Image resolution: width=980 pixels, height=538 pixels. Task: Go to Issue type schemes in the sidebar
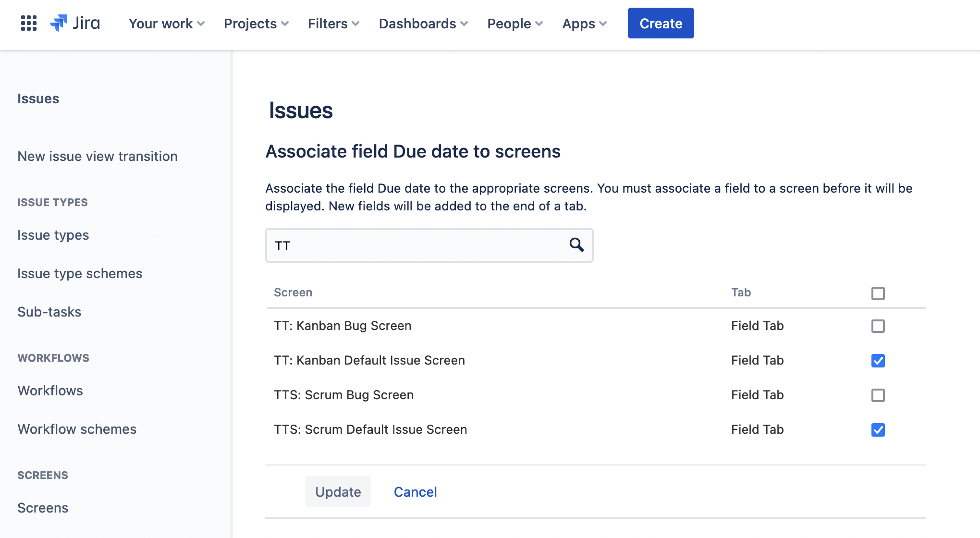click(80, 273)
